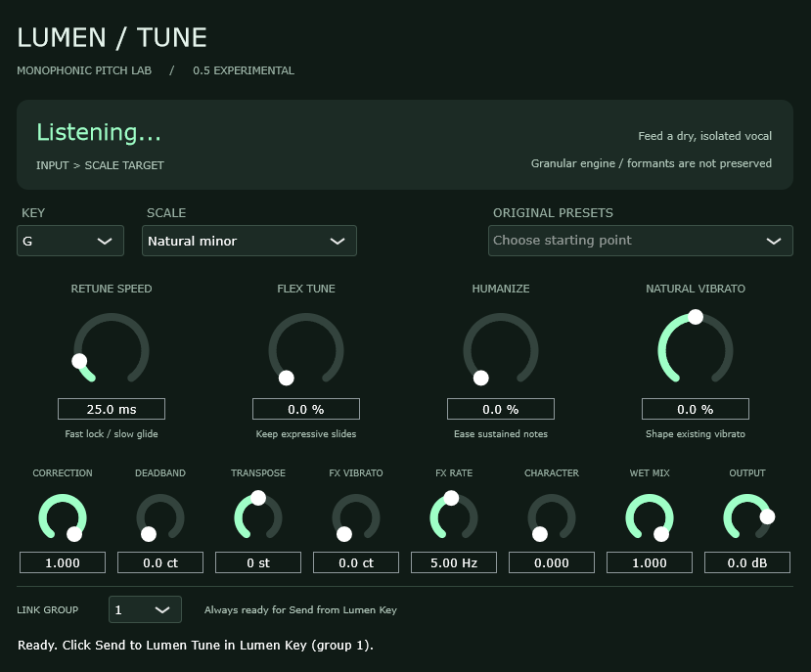Image resolution: width=811 pixels, height=672 pixels.
Task: Click the 0 st transpose value field
Action: (258, 562)
